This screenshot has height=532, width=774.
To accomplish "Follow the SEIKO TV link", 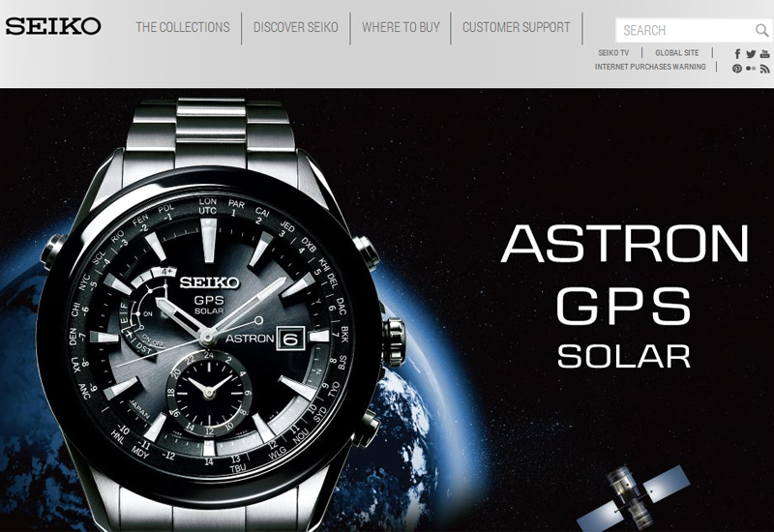I will [613, 53].
